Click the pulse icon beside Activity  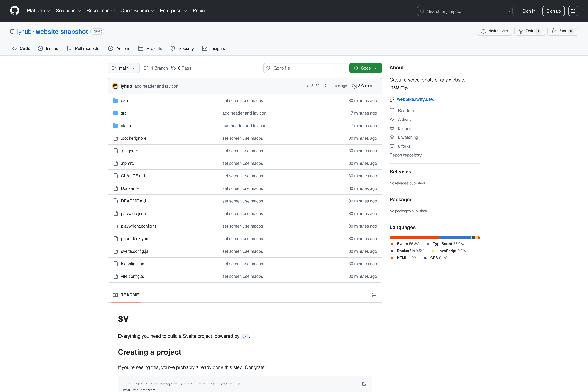pyautogui.click(x=392, y=119)
